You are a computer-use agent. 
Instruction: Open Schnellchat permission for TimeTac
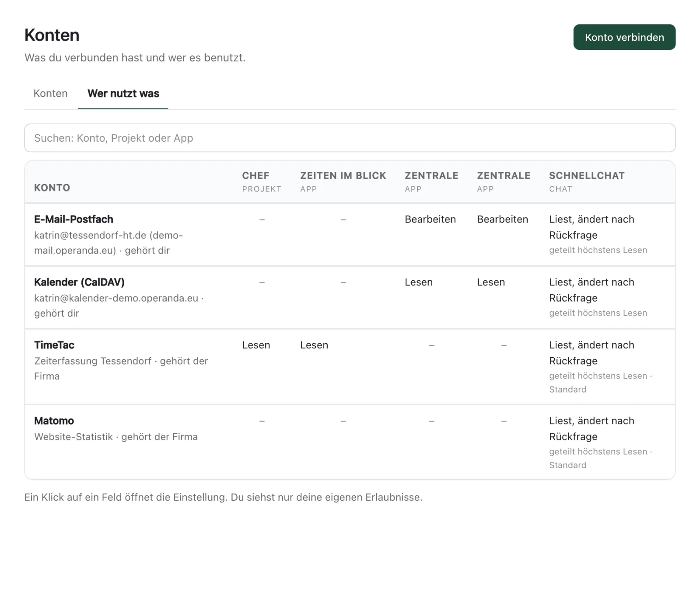[x=601, y=367]
